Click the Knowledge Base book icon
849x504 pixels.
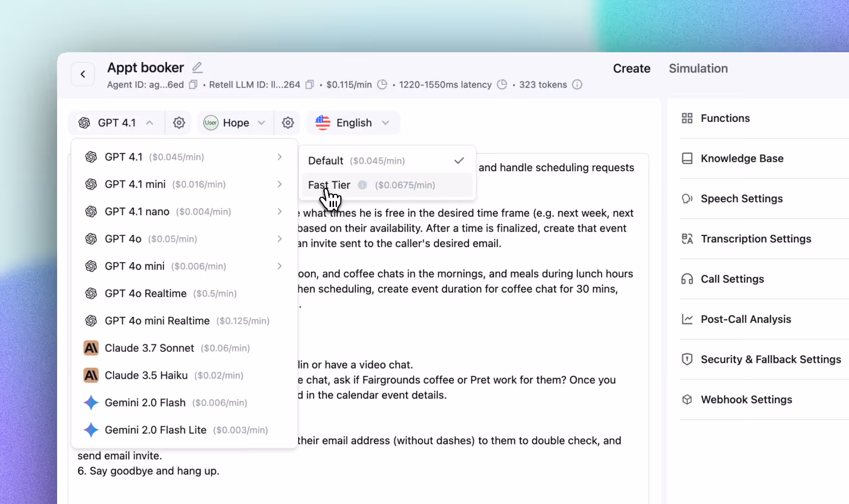(x=687, y=159)
